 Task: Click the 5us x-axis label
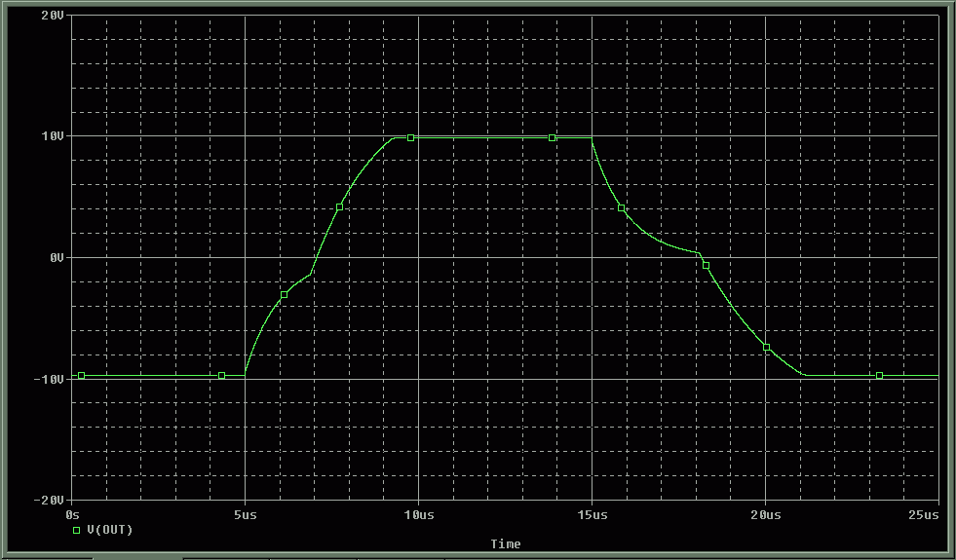point(245,513)
